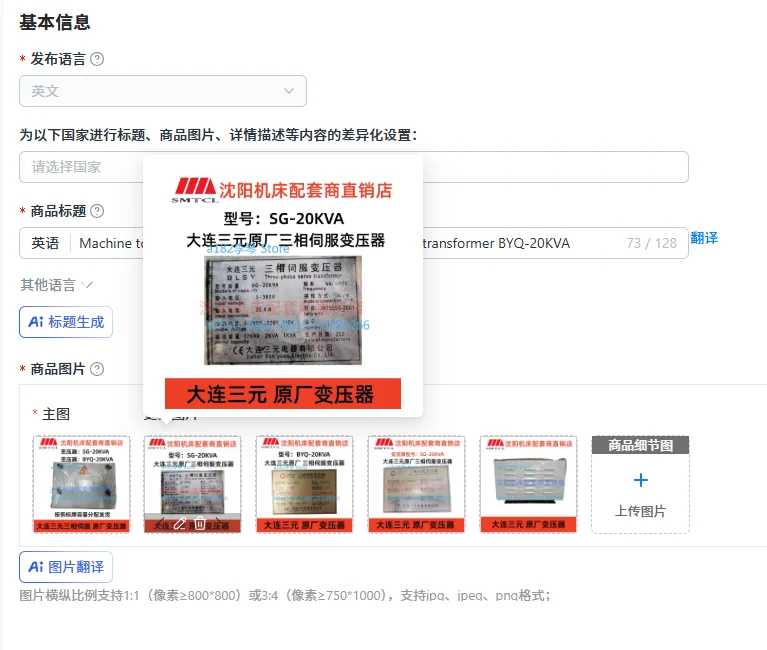
Task: Open the 发布语言 help icon
Action: click(x=97, y=59)
